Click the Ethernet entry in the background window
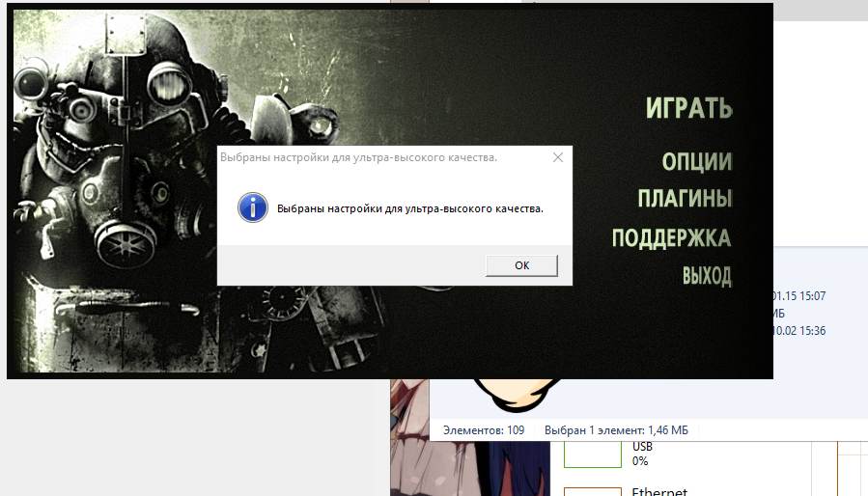 tap(659, 490)
